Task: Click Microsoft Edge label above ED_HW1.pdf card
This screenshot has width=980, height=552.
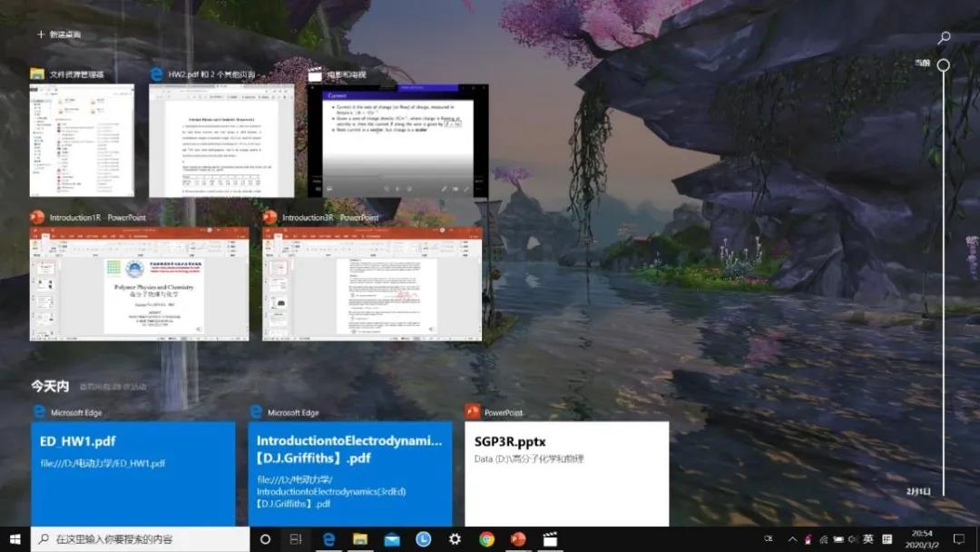Action: pos(76,412)
